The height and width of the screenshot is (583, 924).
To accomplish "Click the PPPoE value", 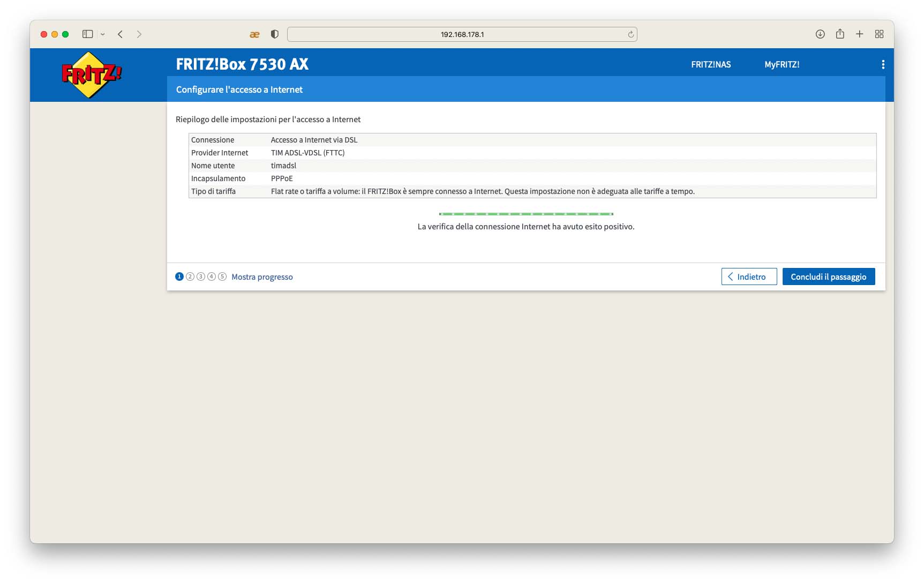I will coord(282,178).
